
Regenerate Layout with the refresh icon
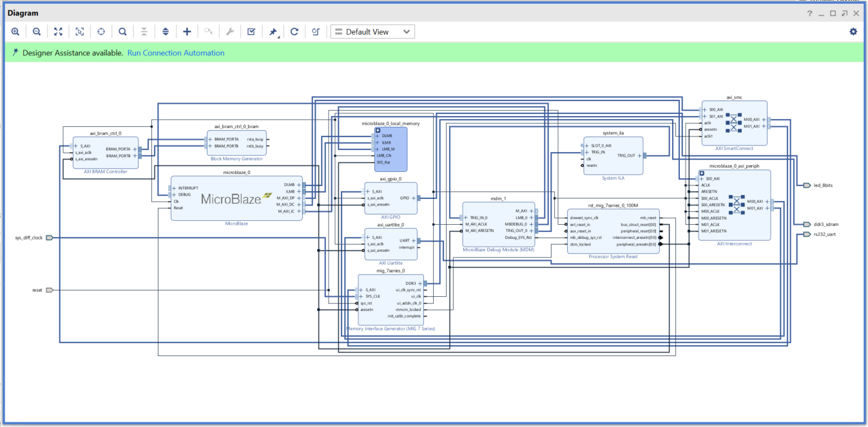(294, 32)
